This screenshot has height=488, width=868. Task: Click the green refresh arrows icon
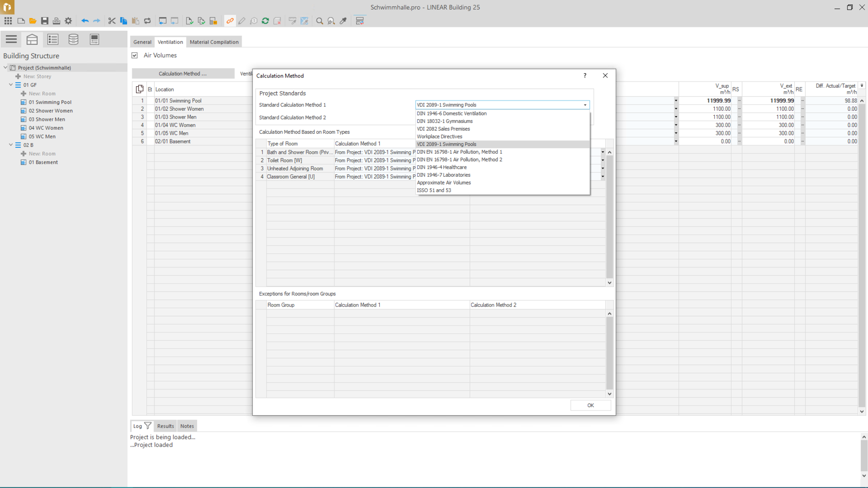(x=266, y=21)
